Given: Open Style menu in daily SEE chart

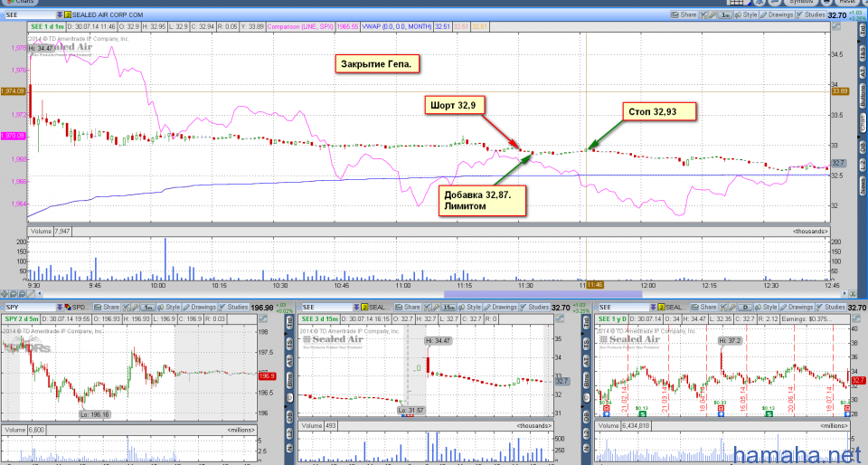Looking at the screenshot, I should (x=766, y=308).
